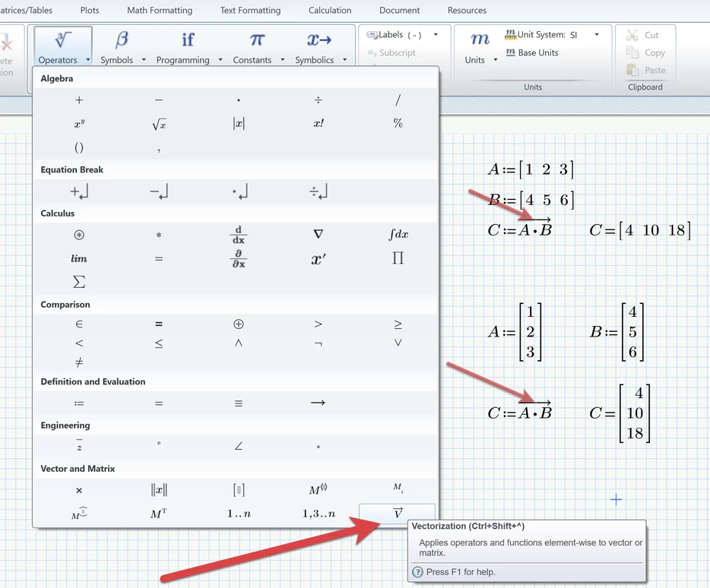Image resolution: width=710 pixels, height=588 pixels.
Task: Insert the percent operator
Action: click(x=398, y=123)
